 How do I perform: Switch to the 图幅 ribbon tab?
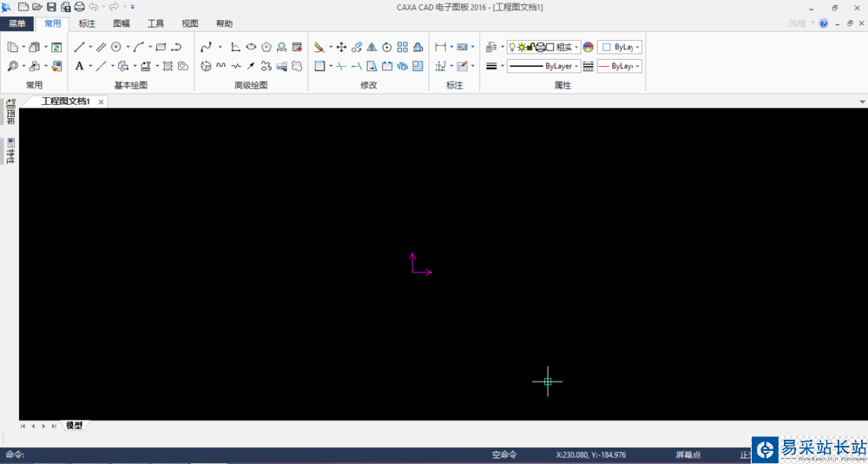pyautogui.click(x=122, y=23)
